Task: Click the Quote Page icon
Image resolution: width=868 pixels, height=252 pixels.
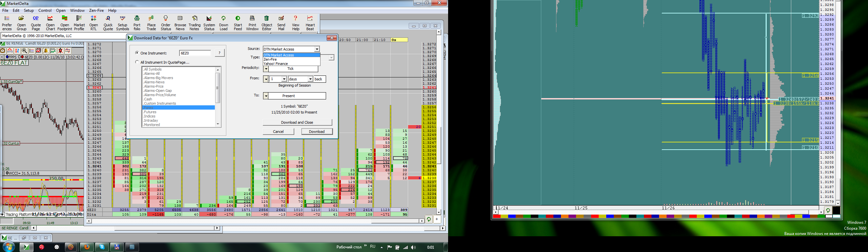Action: pyautogui.click(x=36, y=23)
